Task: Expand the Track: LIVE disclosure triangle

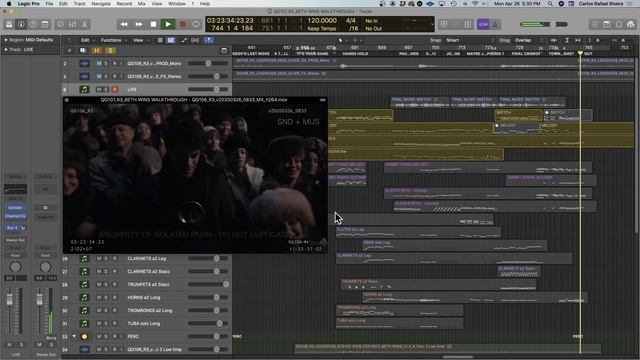Action: point(6,50)
